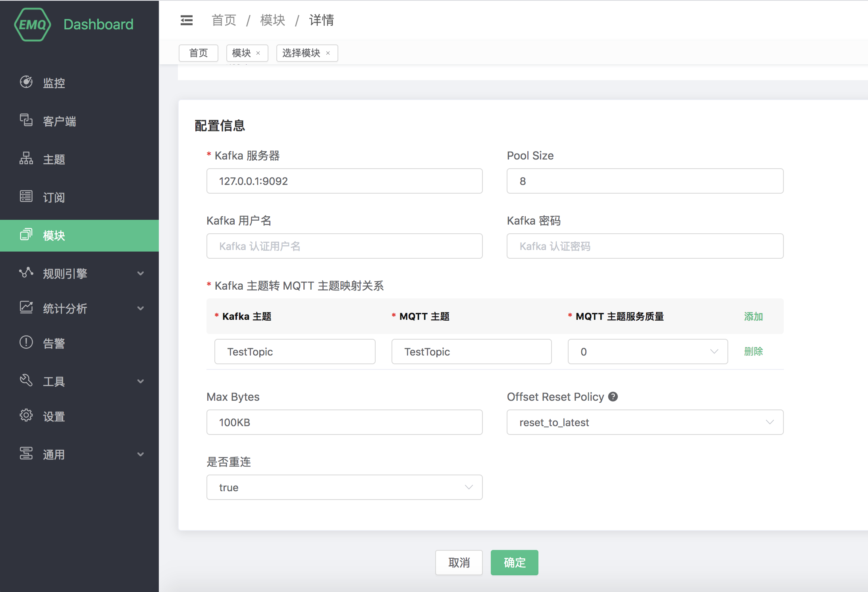Open 客户端 via its clients icon
The width and height of the screenshot is (868, 592).
coord(26,120)
